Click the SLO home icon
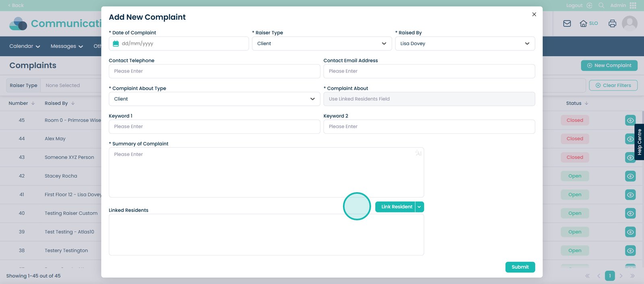Image resolution: width=644 pixels, height=284 pixels. tap(583, 23)
